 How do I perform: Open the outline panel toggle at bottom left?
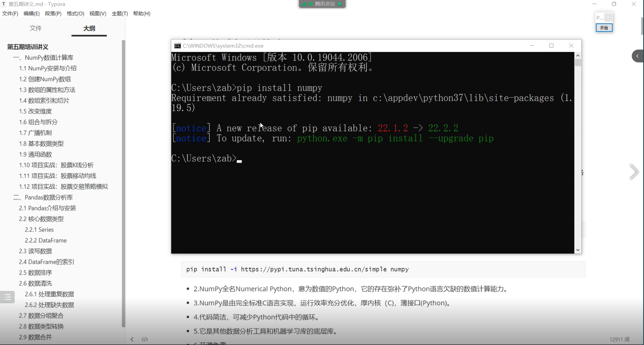pyautogui.click(x=7, y=297)
